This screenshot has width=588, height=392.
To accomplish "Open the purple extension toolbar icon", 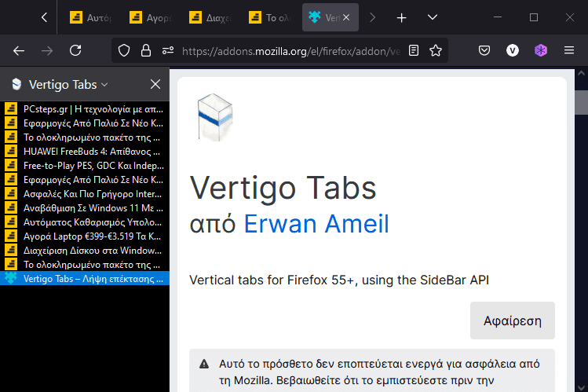I will click(541, 50).
